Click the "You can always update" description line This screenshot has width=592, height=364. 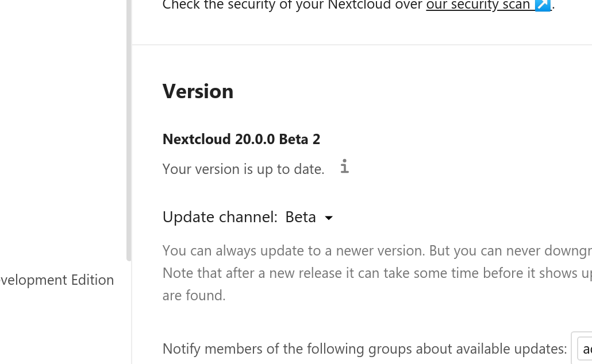[x=377, y=250]
